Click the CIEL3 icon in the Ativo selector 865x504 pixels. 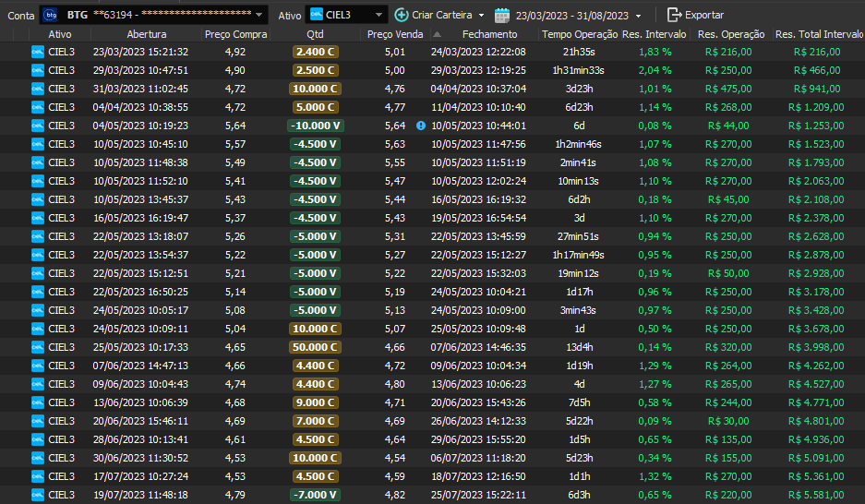click(x=317, y=15)
